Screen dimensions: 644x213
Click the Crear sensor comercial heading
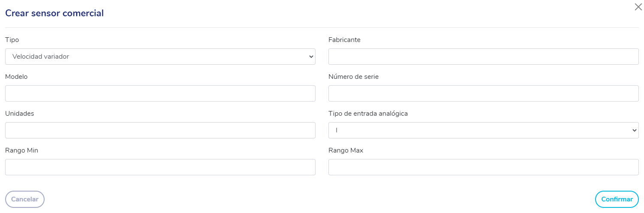[x=54, y=13]
